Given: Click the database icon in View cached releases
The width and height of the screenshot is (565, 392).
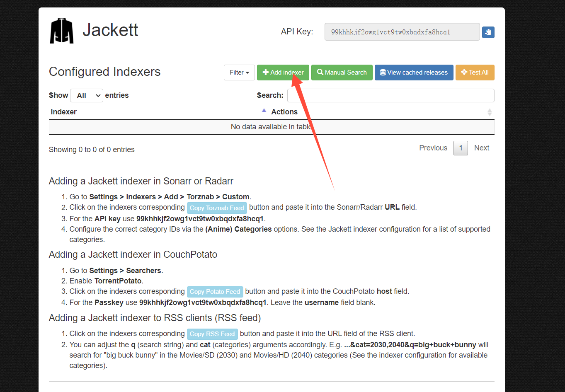Looking at the screenshot, I should pos(383,73).
